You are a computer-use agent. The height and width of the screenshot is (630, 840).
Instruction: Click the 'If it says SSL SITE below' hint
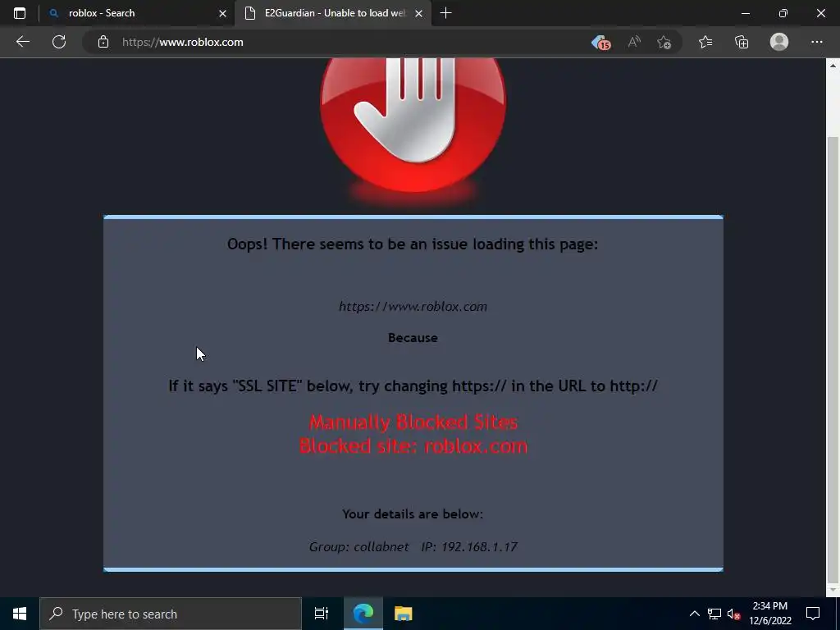tap(413, 386)
